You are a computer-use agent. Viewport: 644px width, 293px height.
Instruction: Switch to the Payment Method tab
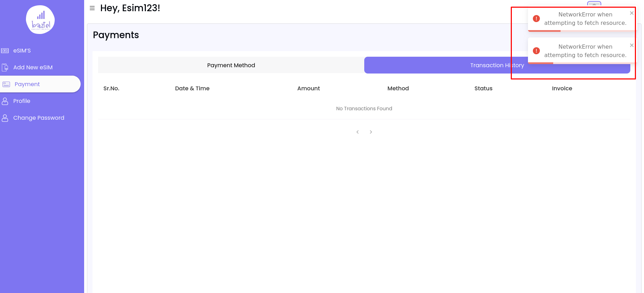point(231,65)
